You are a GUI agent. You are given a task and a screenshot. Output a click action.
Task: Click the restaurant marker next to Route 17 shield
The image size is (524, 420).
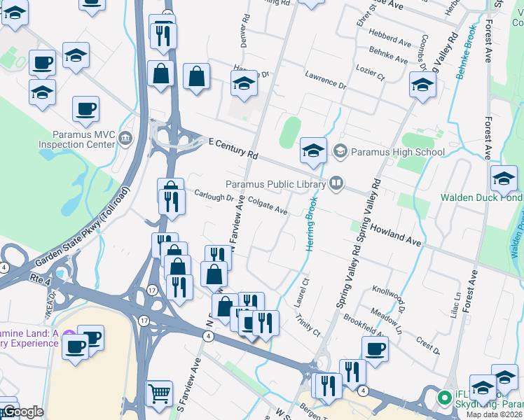[179, 288]
